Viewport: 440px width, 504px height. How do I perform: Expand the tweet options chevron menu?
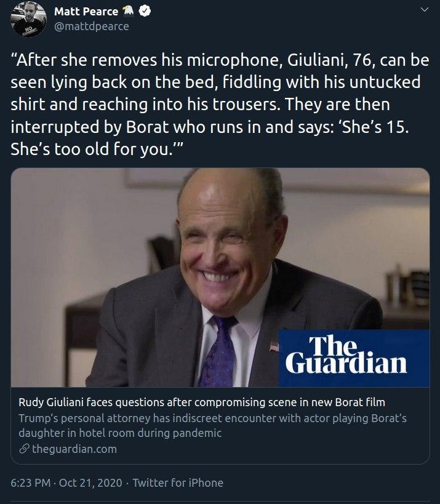click(425, 10)
